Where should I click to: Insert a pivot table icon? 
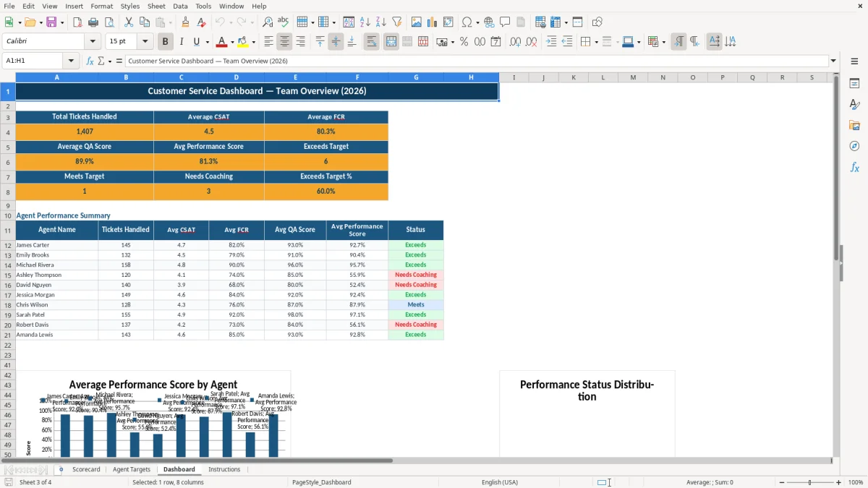[448, 22]
